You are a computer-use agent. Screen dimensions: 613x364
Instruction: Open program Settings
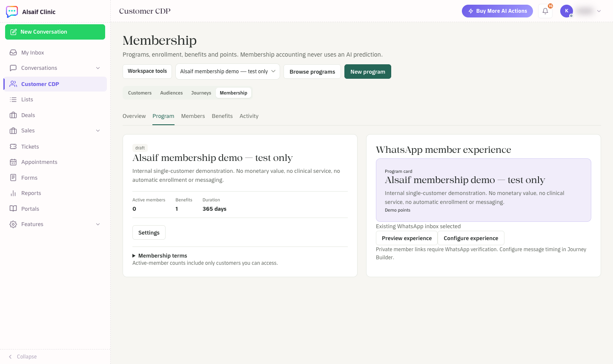(149, 233)
